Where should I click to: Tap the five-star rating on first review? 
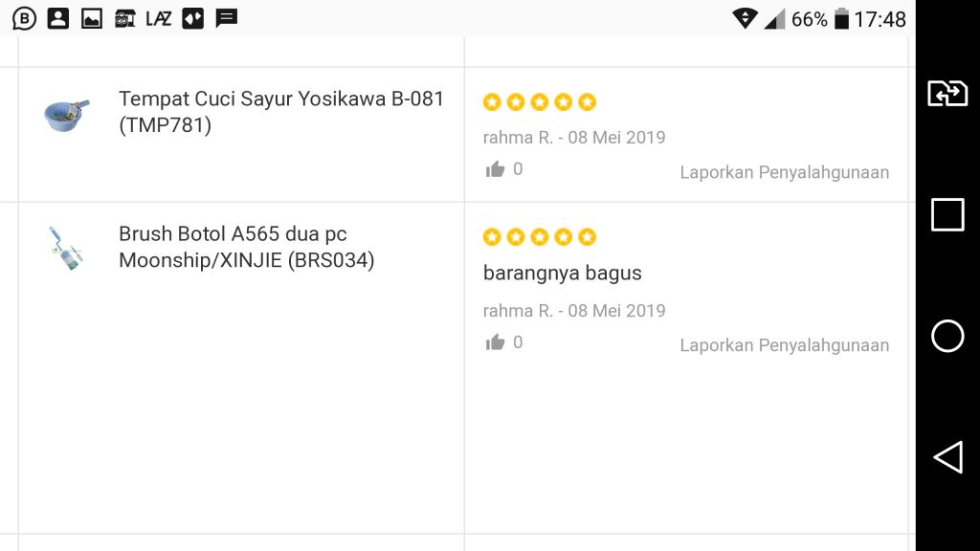[x=540, y=101]
